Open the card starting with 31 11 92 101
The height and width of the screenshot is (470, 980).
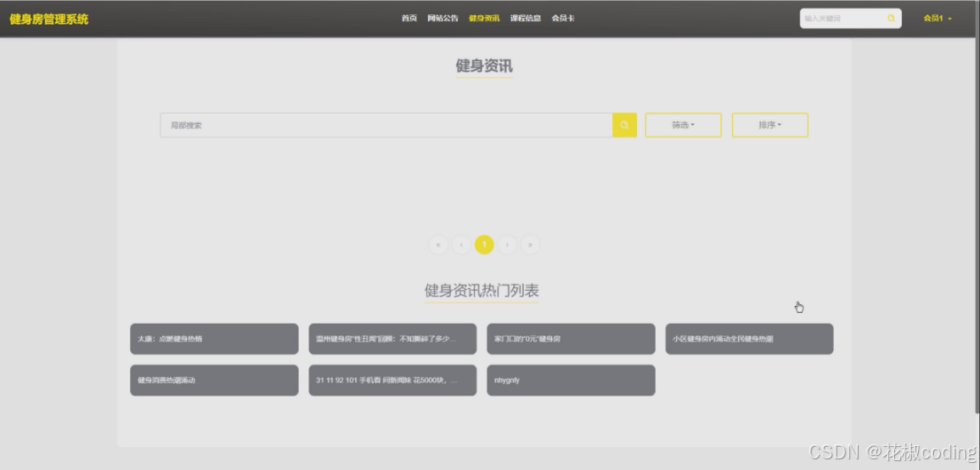[x=393, y=380]
